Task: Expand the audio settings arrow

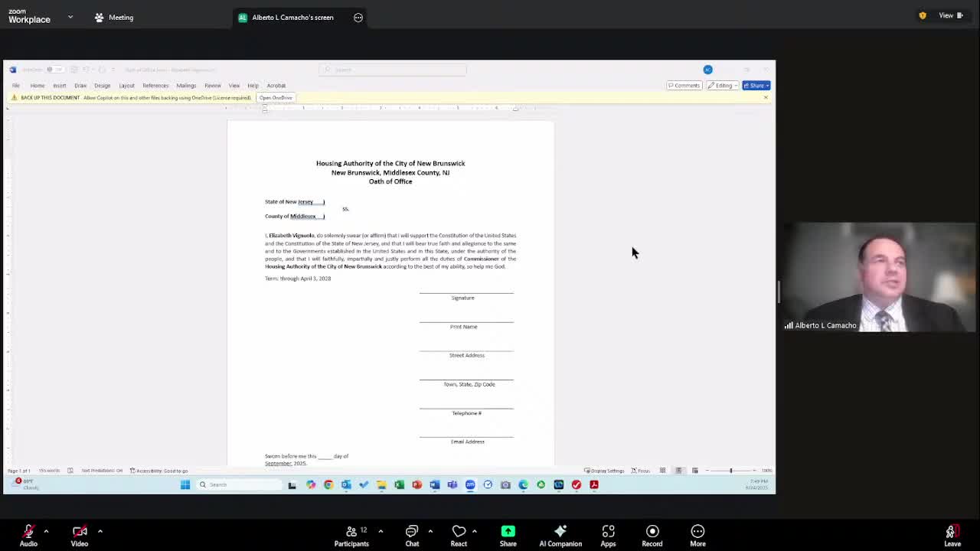Action: coord(46,530)
